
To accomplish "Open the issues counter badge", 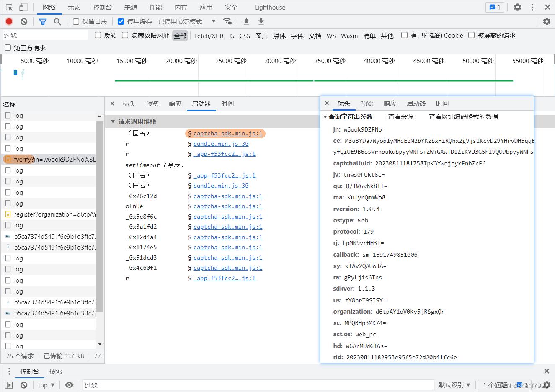I will 495,7.
